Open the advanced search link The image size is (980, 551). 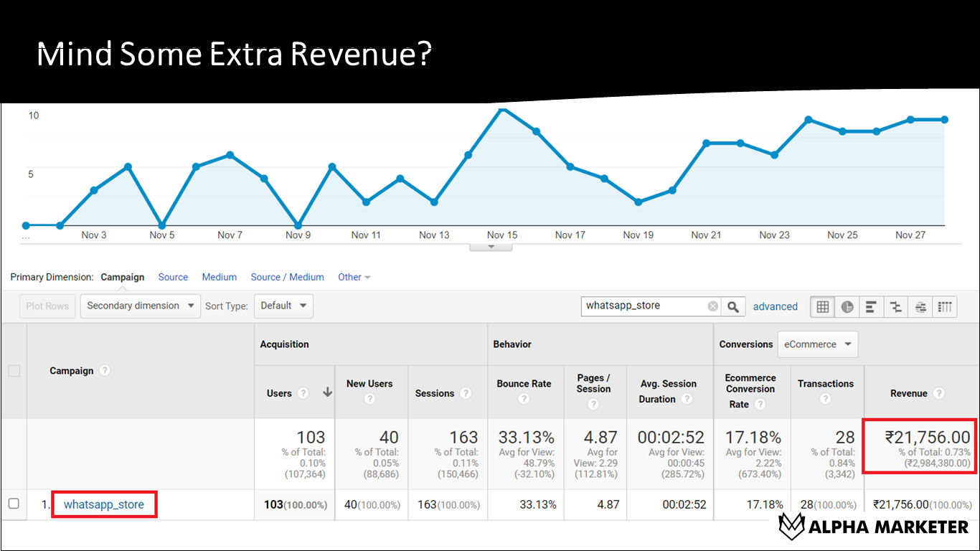[x=776, y=306]
